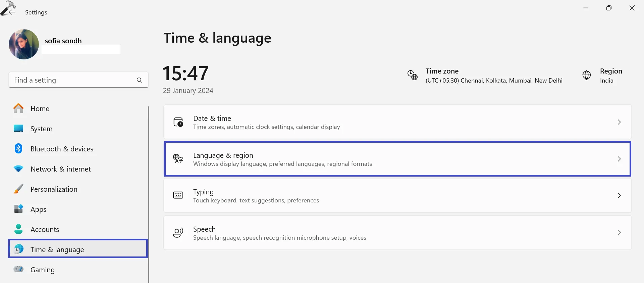Expand Date & time chevron
Image resolution: width=644 pixels, height=283 pixels.
click(619, 122)
